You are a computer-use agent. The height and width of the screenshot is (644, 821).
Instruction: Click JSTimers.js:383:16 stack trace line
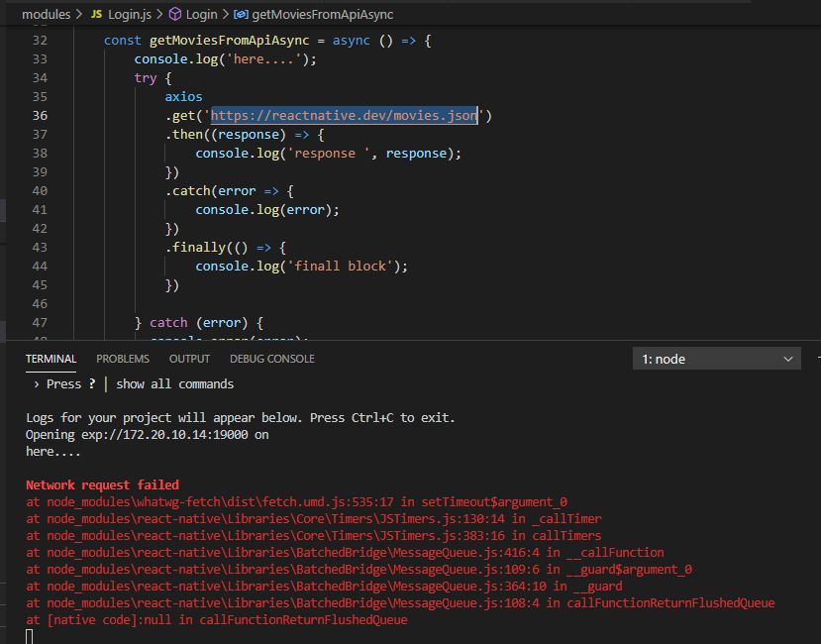314,536
